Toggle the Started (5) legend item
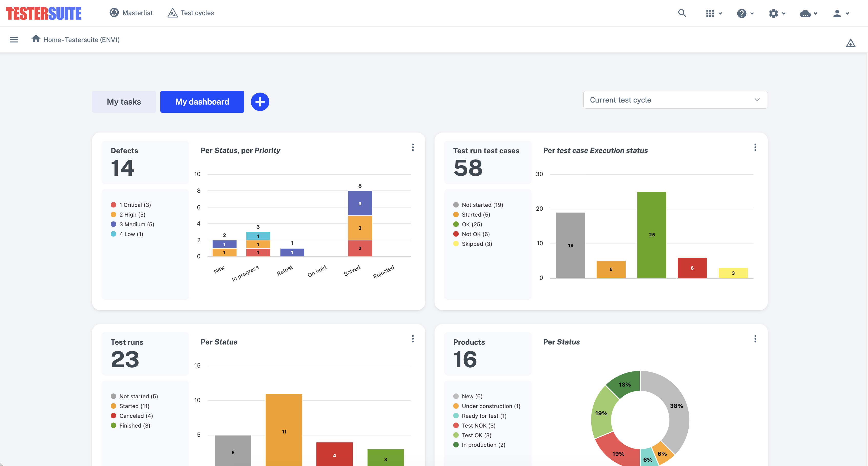 [472, 215]
